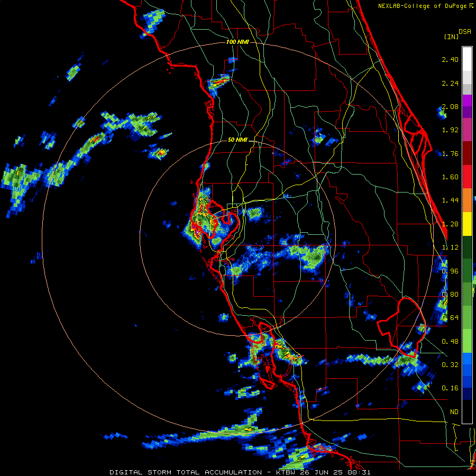Pick the bright magenta legend swatch
476x476 pixels.
coord(467,100)
